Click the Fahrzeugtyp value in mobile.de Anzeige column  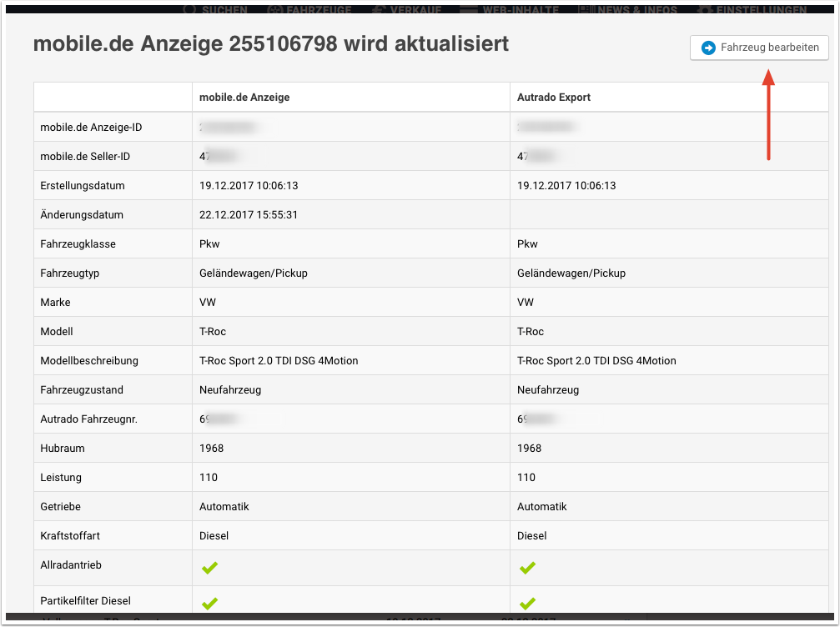(254, 273)
